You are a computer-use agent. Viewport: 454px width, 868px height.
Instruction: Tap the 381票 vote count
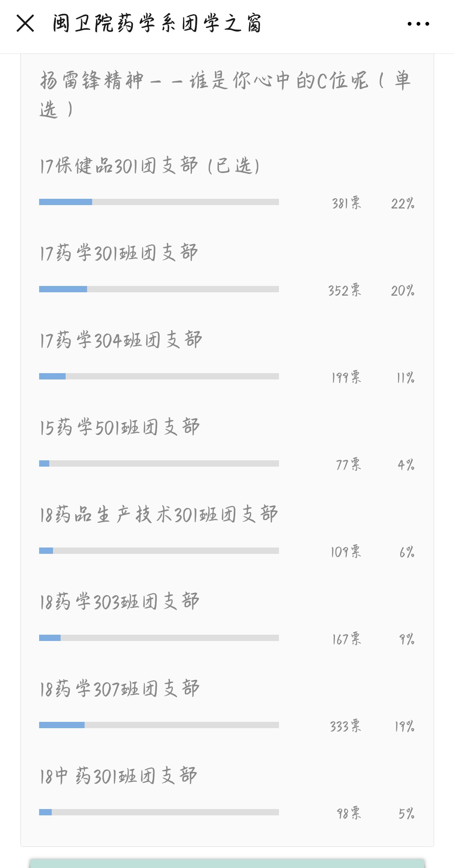(346, 203)
